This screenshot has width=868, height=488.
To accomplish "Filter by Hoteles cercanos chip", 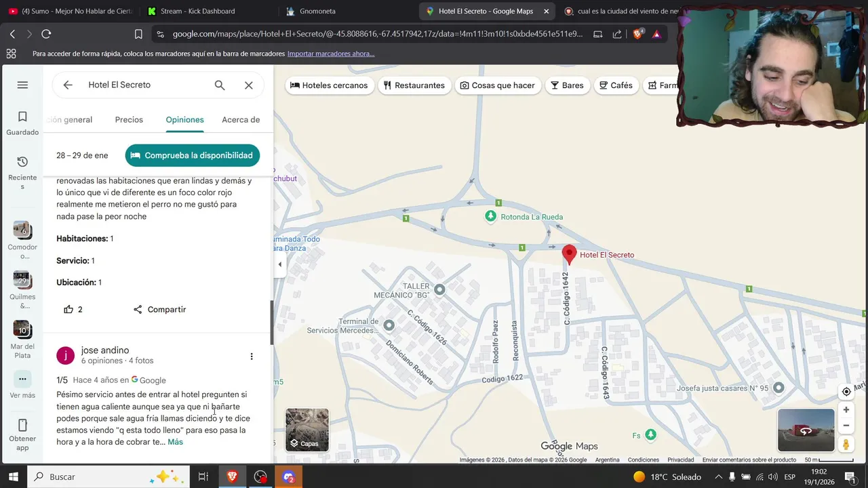I will pos(329,85).
